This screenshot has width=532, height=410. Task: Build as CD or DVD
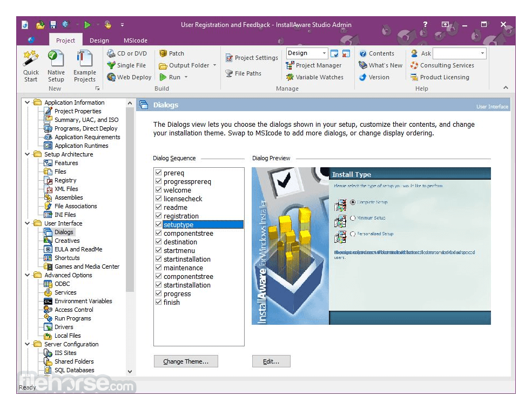(127, 53)
